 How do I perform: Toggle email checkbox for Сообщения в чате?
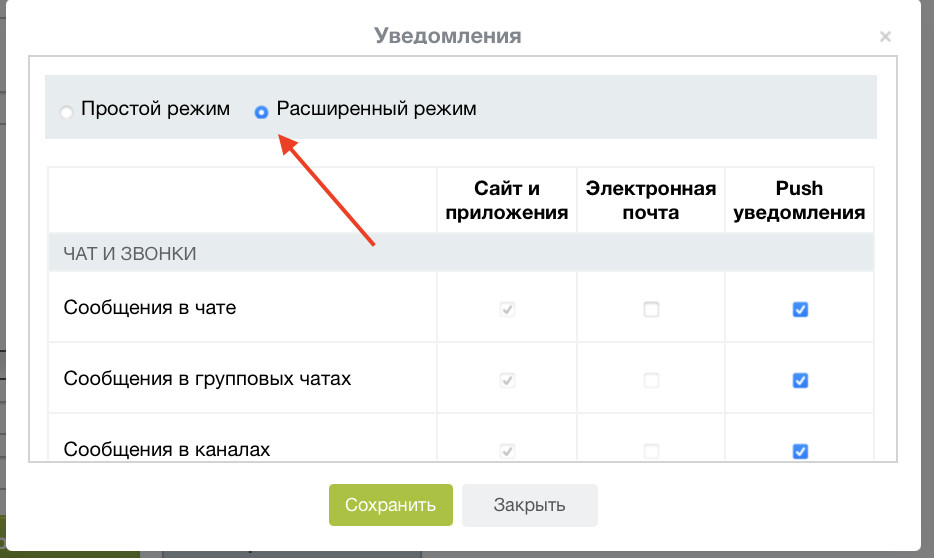click(651, 310)
